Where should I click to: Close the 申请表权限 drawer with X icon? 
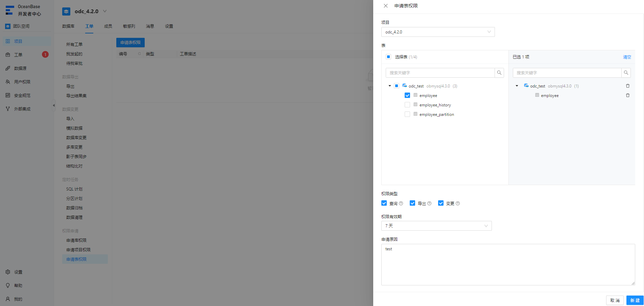click(x=385, y=6)
